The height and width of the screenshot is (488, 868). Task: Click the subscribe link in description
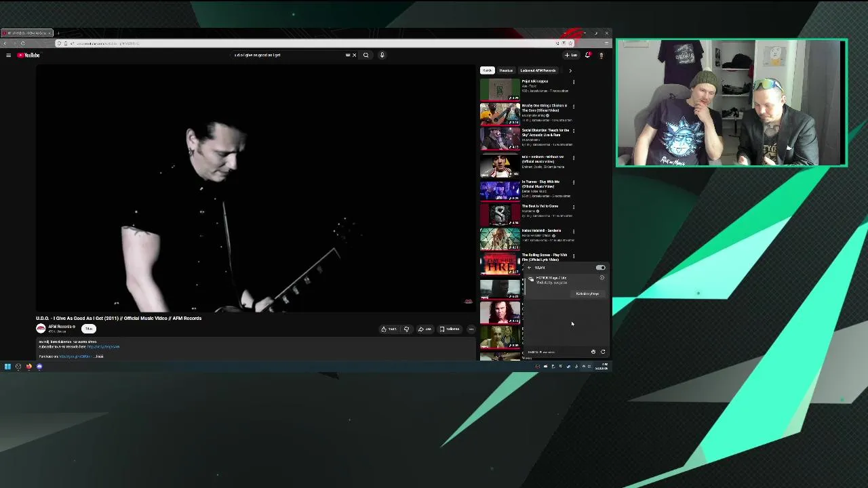[x=103, y=347]
